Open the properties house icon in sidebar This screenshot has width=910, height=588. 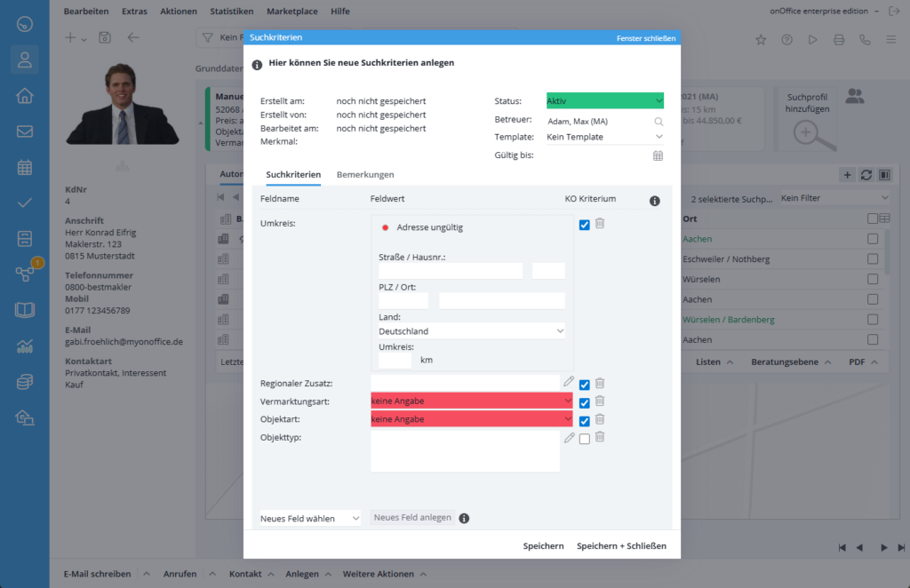click(25, 96)
